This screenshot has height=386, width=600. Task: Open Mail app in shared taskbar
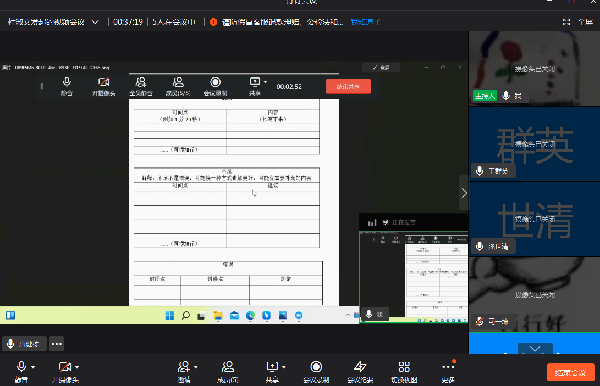click(234, 315)
